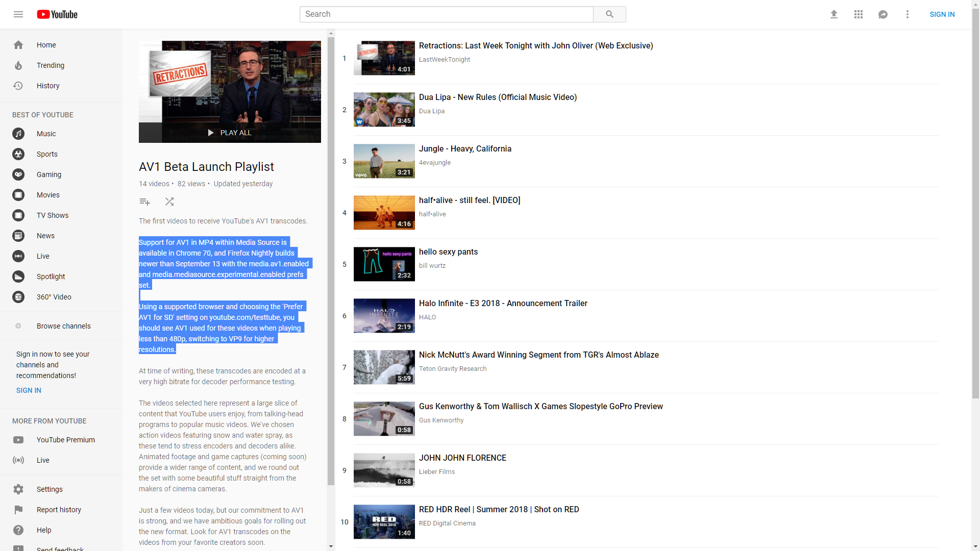Viewport: 980px width, 551px height.
Task: Open History from sidebar menu
Action: click(61, 86)
